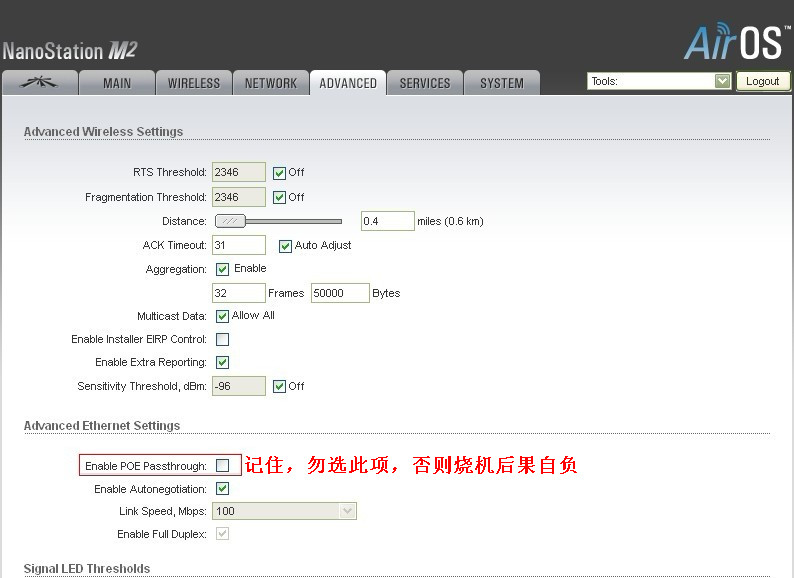This screenshot has width=794, height=578.
Task: Click the RTS Threshold value field
Action: pyautogui.click(x=239, y=172)
